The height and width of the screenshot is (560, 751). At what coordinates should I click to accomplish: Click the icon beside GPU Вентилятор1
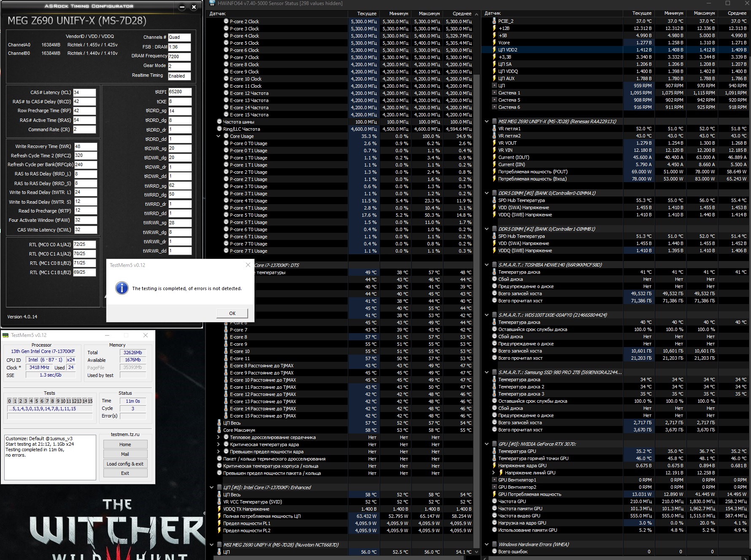pos(494,480)
